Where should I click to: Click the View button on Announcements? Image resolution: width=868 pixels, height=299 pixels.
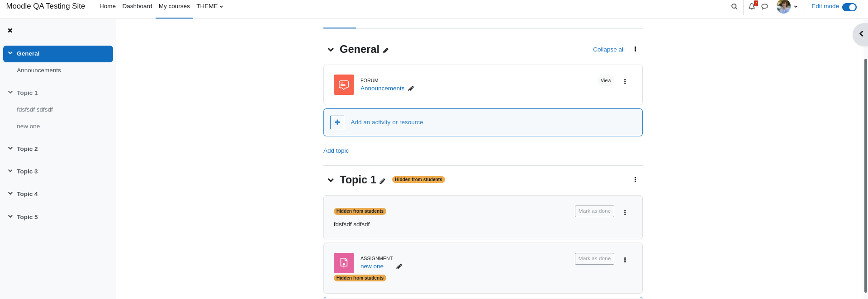pyautogui.click(x=606, y=81)
